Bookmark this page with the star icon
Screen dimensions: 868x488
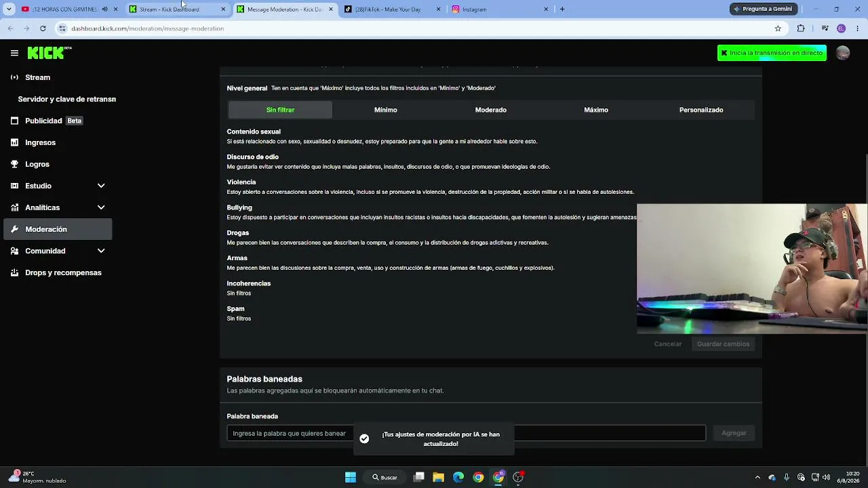(x=778, y=28)
